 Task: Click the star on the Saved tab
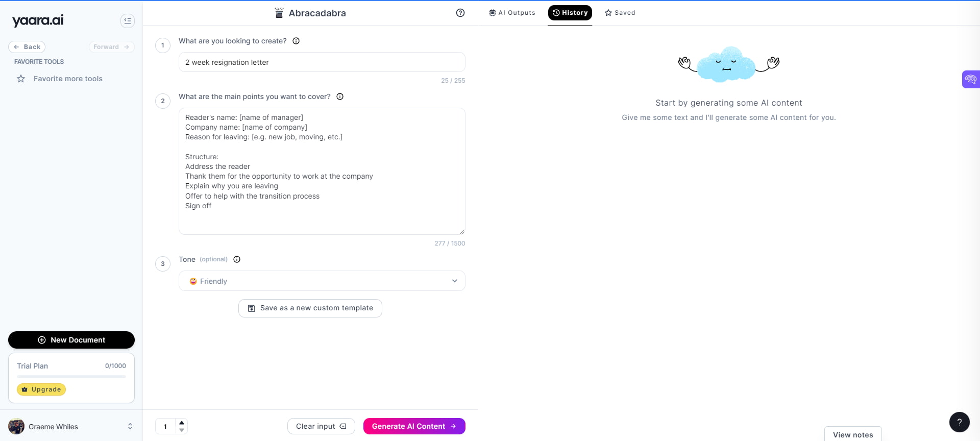[x=607, y=13]
